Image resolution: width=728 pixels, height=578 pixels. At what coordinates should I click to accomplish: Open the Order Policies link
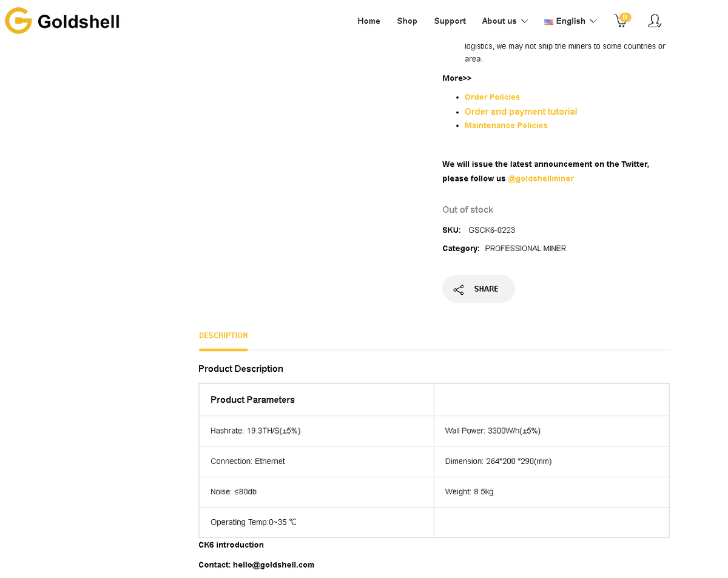click(492, 97)
